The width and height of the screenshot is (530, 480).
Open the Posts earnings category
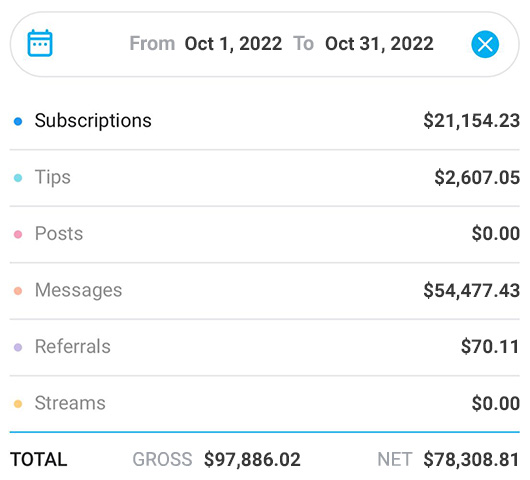tap(59, 234)
